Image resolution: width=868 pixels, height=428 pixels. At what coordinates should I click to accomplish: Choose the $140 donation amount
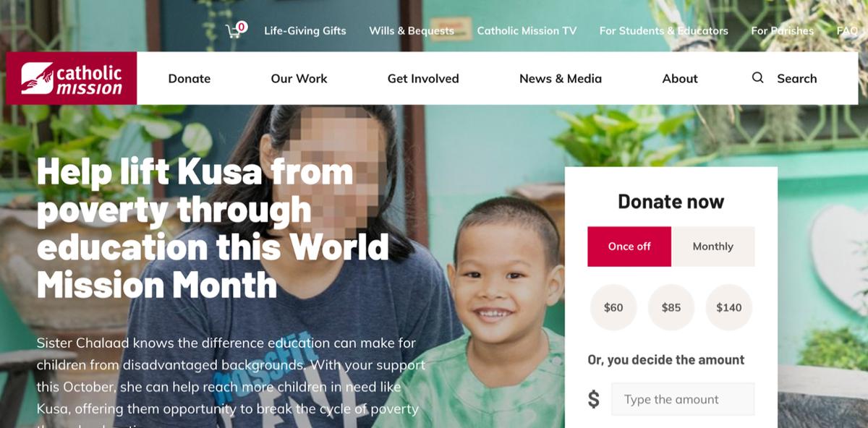pos(729,307)
